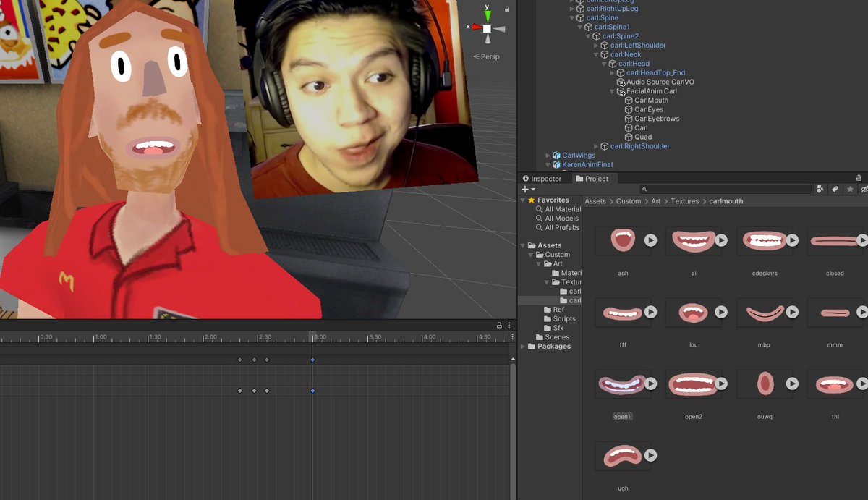Expand the play arrow on ai texture

[721, 240]
